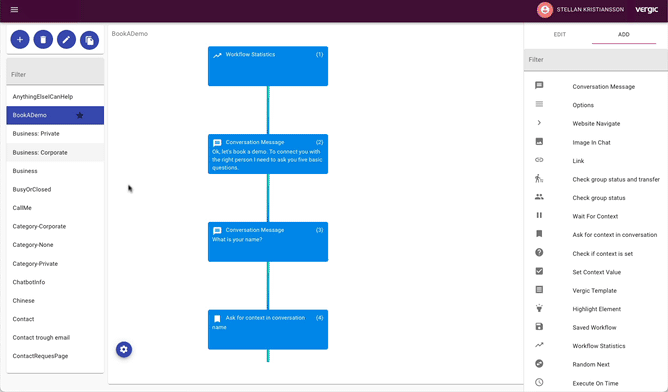Toggle the star on BookADemo
The image size is (668, 392).
[80, 115]
